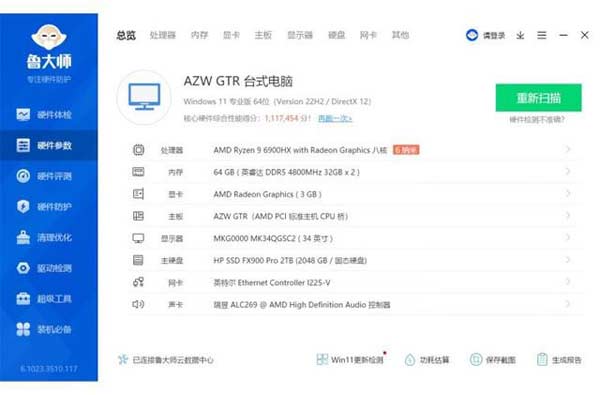Click the download arrow icon in title bar

(520, 36)
